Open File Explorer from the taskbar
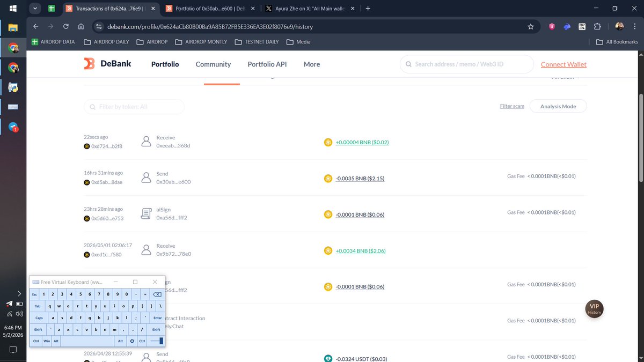644x362 pixels. pyautogui.click(x=13, y=28)
